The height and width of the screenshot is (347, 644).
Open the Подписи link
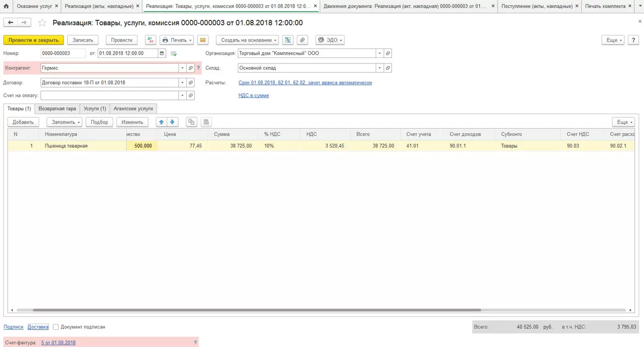point(13,327)
